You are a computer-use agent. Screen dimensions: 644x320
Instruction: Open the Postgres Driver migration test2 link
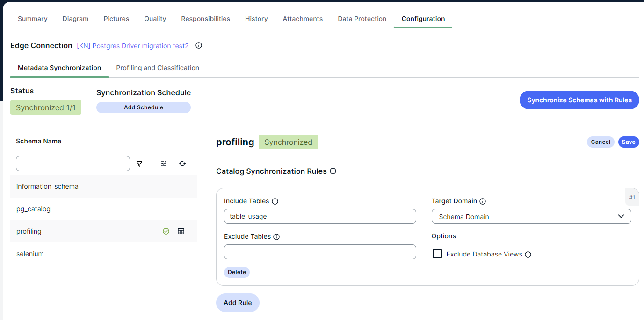(x=133, y=46)
